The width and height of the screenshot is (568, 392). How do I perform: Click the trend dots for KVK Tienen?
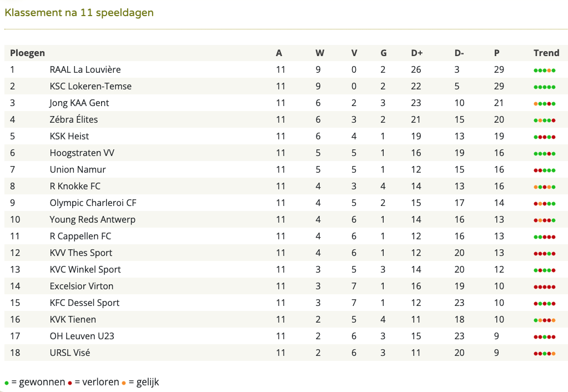(545, 320)
